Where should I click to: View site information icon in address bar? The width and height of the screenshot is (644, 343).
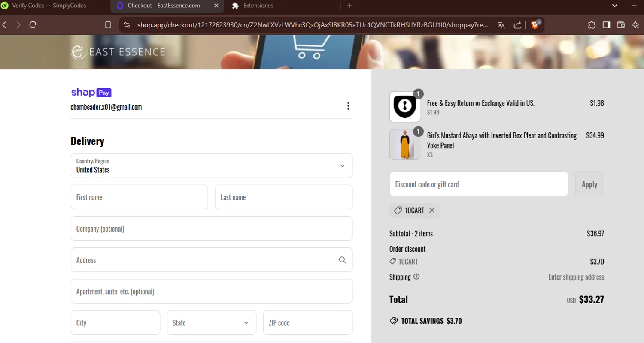tap(127, 25)
